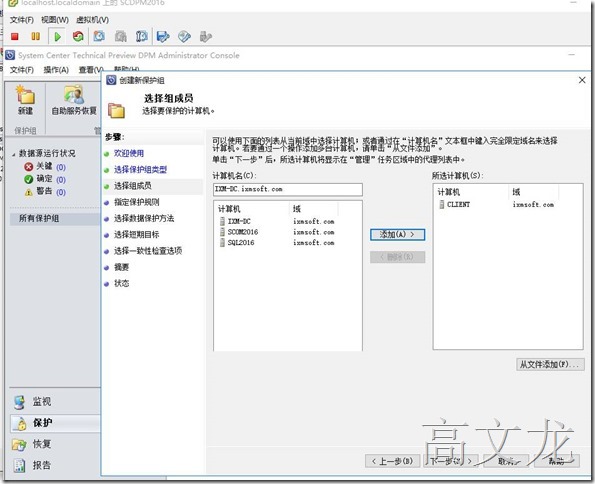The image size is (595, 484).
Task: Click the restart VM toolbar icon
Action: [x=78, y=36]
